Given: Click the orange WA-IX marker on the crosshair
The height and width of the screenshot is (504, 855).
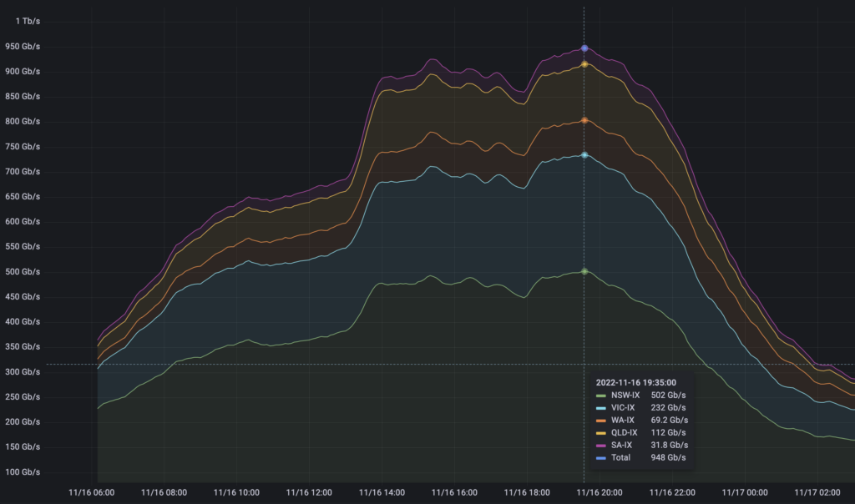Looking at the screenshot, I should click(x=584, y=121).
